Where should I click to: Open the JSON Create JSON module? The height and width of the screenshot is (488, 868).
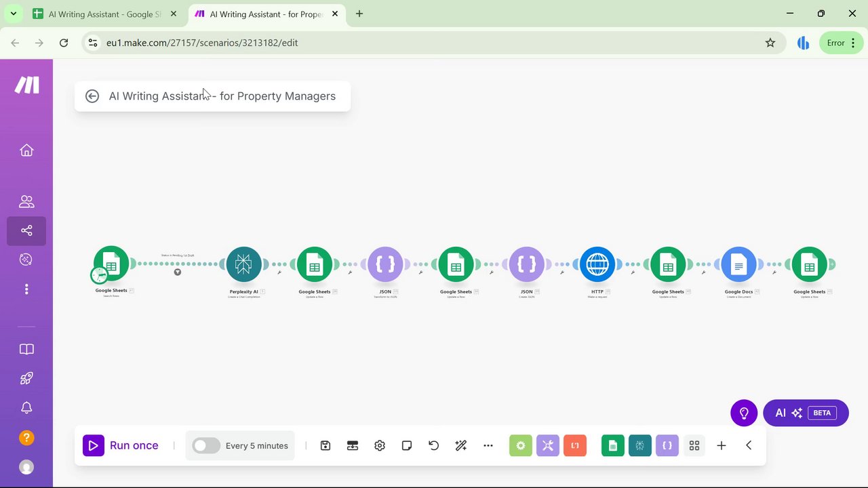(526, 264)
